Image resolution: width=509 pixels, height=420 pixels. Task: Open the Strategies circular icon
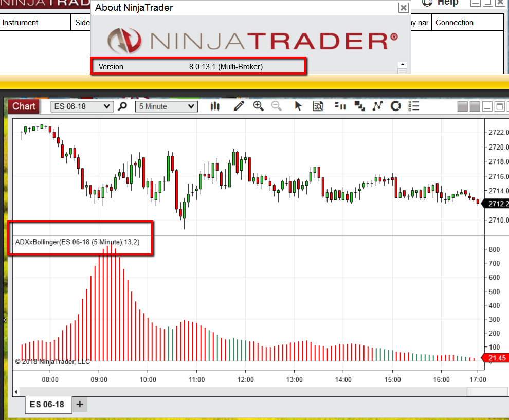[x=396, y=106]
